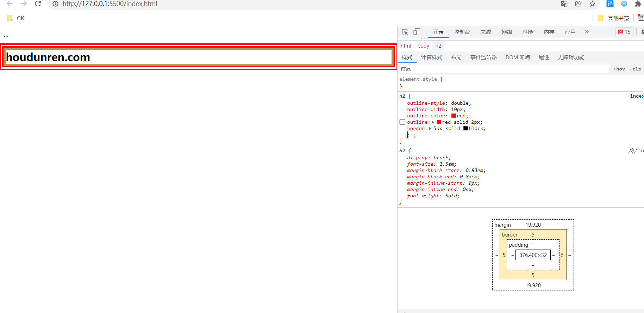Toggle the .cls class editor
Viewport: 644px width, 313px height.
click(635, 69)
